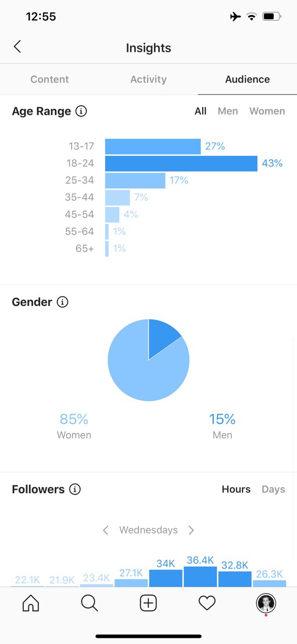Go to next day after Wednesdays

pyautogui.click(x=191, y=530)
